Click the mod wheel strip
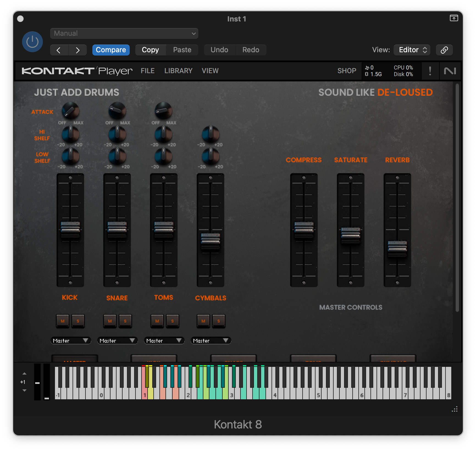This screenshot has width=476, height=451. click(x=47, y=382)
